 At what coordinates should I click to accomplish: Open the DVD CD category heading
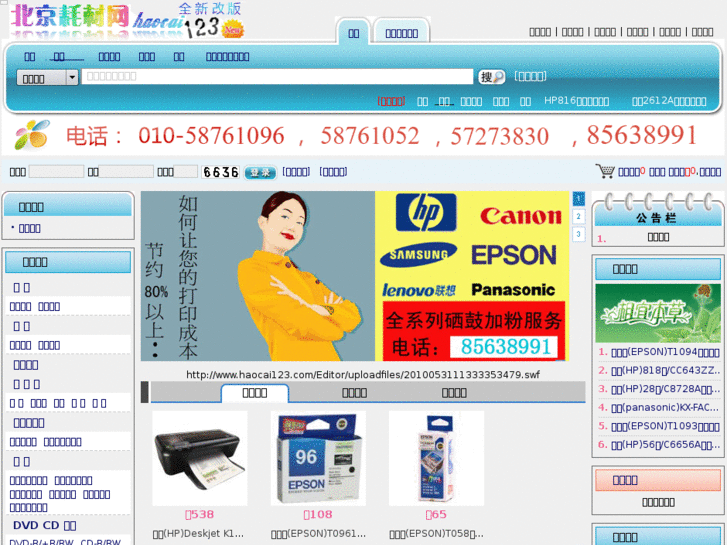pyautogui.click(x=45, y=526)
